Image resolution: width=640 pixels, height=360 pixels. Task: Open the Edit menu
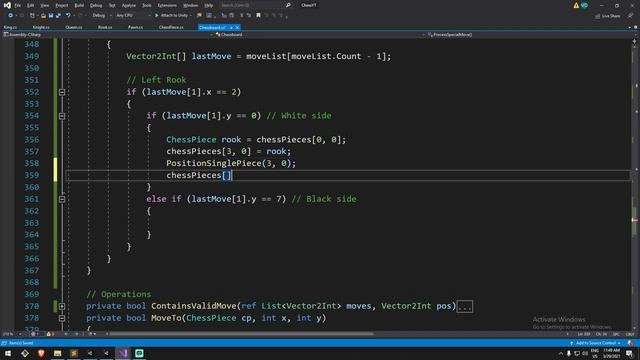pos(31,5)
